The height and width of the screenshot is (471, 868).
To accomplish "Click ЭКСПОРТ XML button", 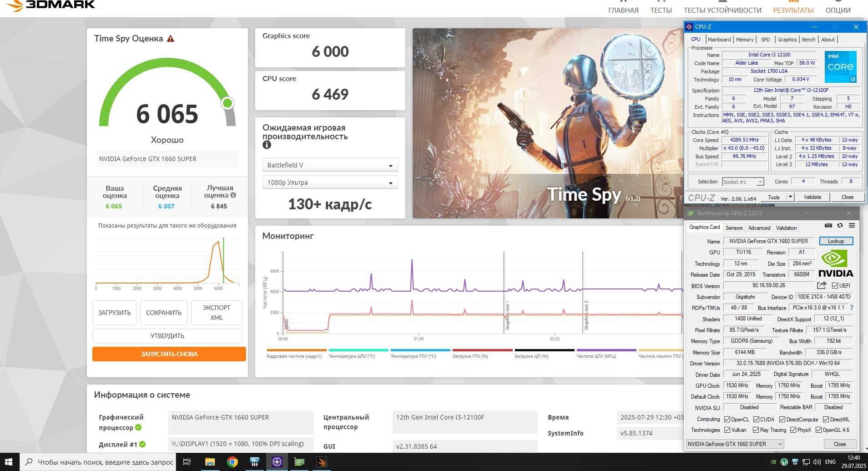I will coord(217,313).
